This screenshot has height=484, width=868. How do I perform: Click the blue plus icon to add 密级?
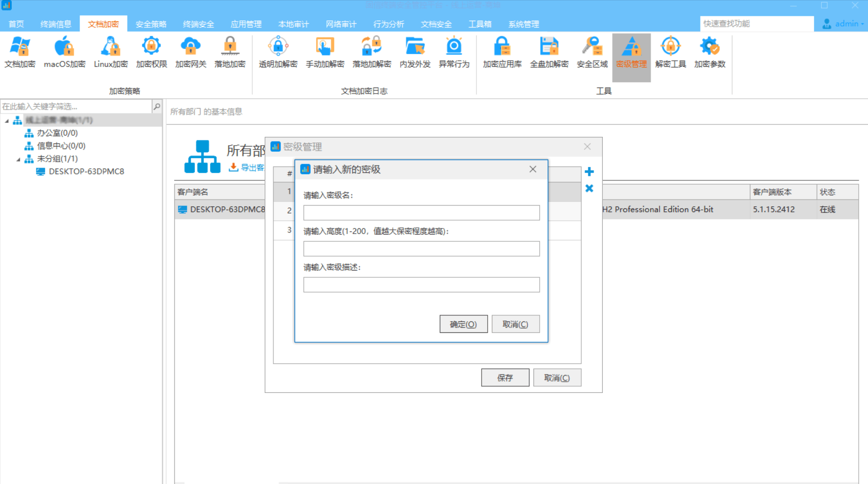pos(589,171)
